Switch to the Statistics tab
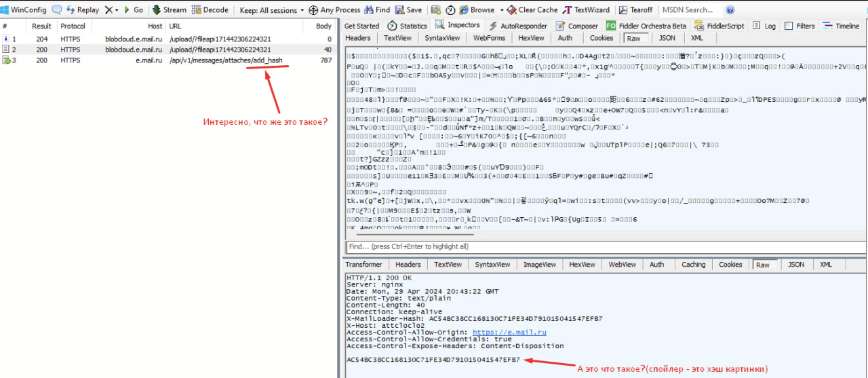The image size is (868, 378). pos(407,26)
